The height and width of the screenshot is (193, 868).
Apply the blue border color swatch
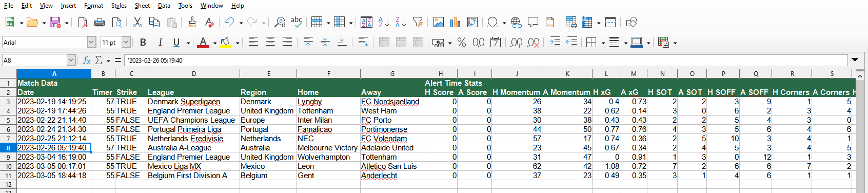pyautogui.click(x=637, y=42)
